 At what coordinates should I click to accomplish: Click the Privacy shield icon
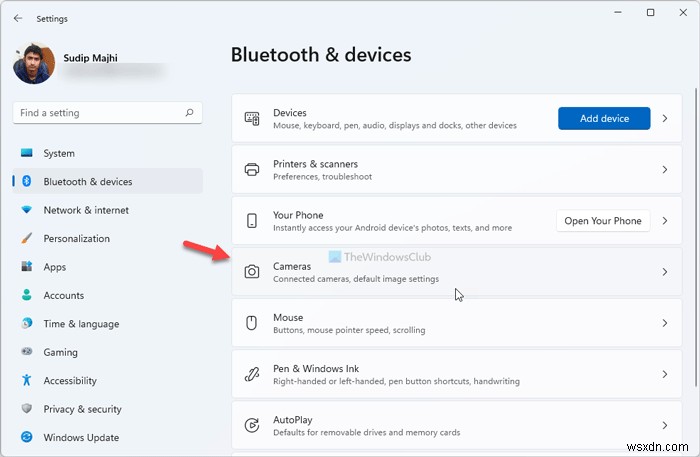pyautogui.click(x=27, y=408)
